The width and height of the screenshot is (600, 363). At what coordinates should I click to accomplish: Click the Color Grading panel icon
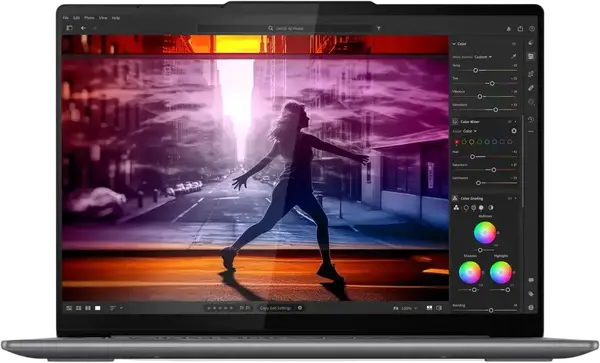pos(455,198)
